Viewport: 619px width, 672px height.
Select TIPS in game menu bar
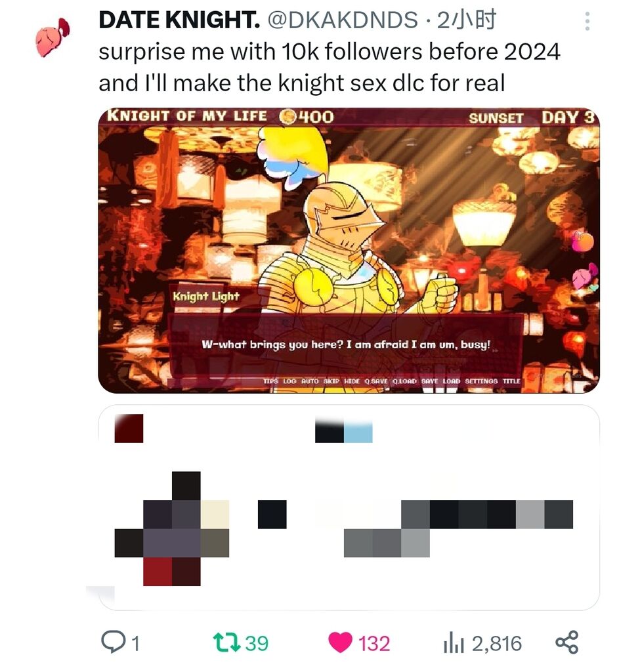point(270,381)
